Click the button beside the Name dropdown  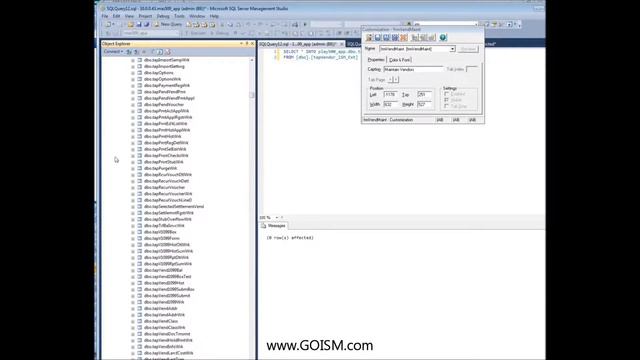point(468,49)
